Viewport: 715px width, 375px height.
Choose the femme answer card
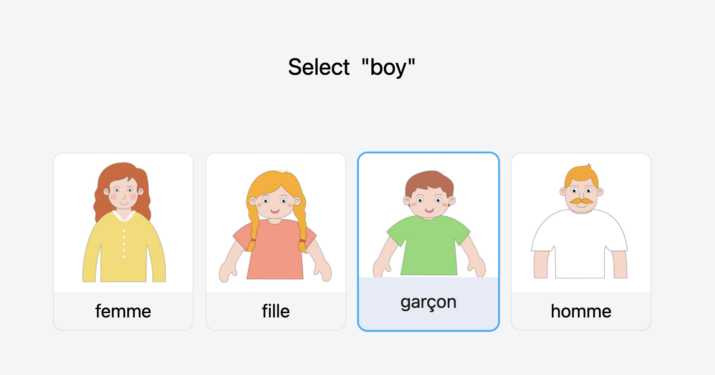(123, 242)
